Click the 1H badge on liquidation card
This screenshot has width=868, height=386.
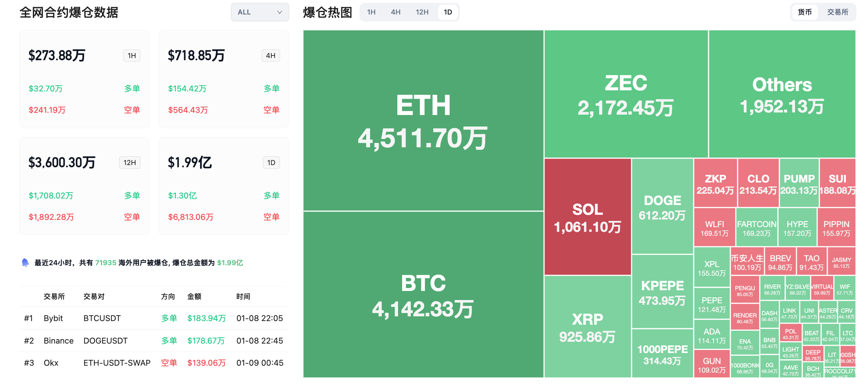pyautogui.click(x=131, y=56)
